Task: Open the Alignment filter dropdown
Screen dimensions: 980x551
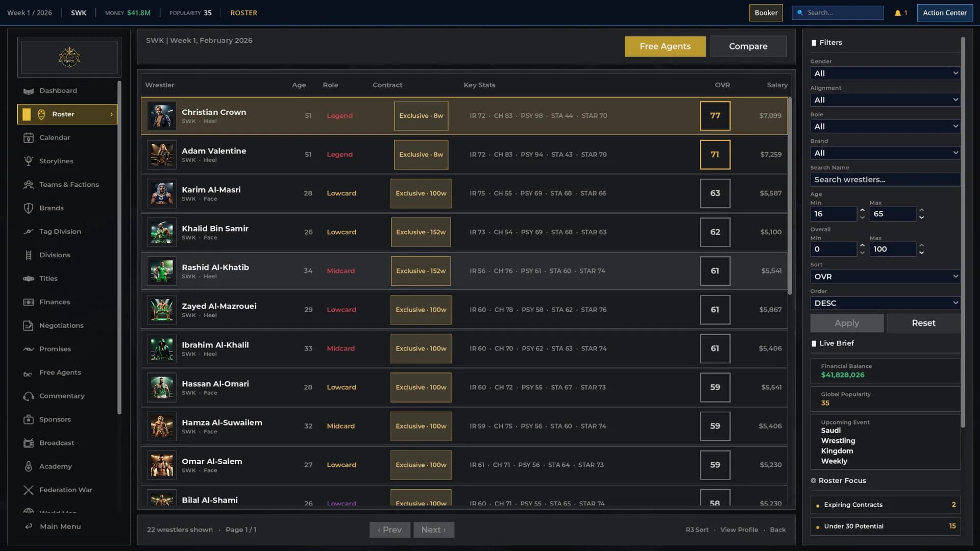Action: [x=885, y=100]
